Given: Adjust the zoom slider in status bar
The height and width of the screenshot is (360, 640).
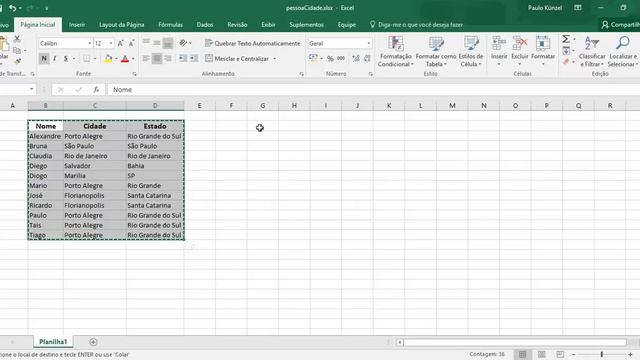Looking at the screenshot, I should pyautogui.click(x=602, y=355).
